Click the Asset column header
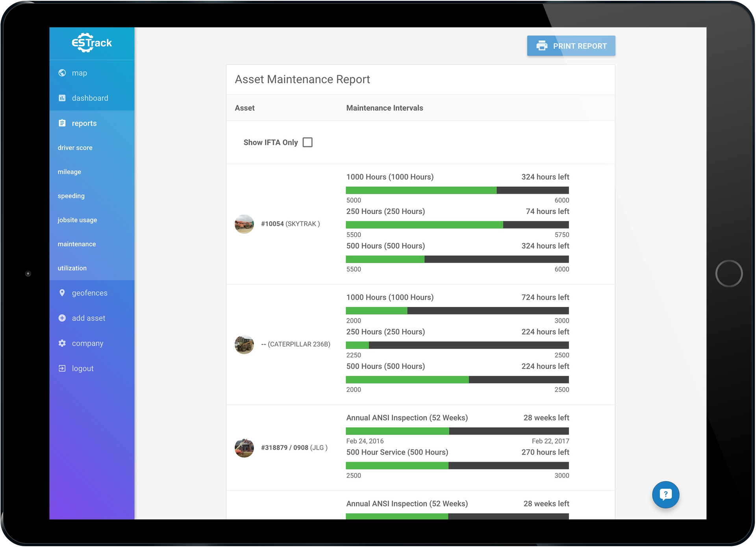 [245, 108]
